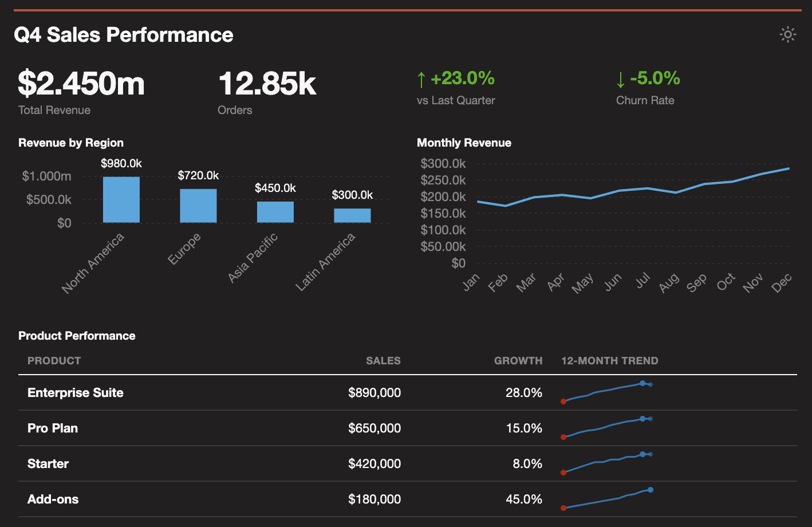This screenshot has width=812, height=527.
Task: Select the Asia Pacific revenue bar
Action: pos(275,212)
